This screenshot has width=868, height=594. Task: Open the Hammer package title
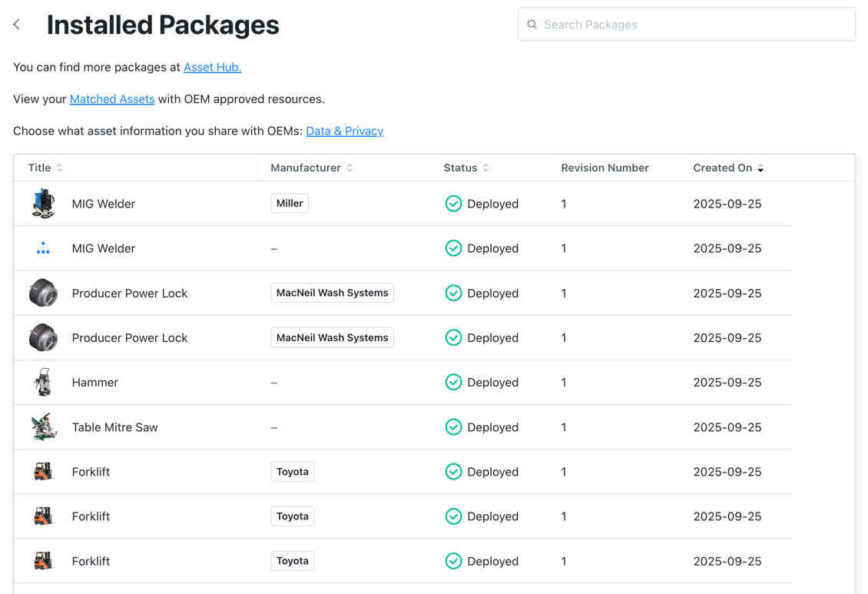point(94,383)
